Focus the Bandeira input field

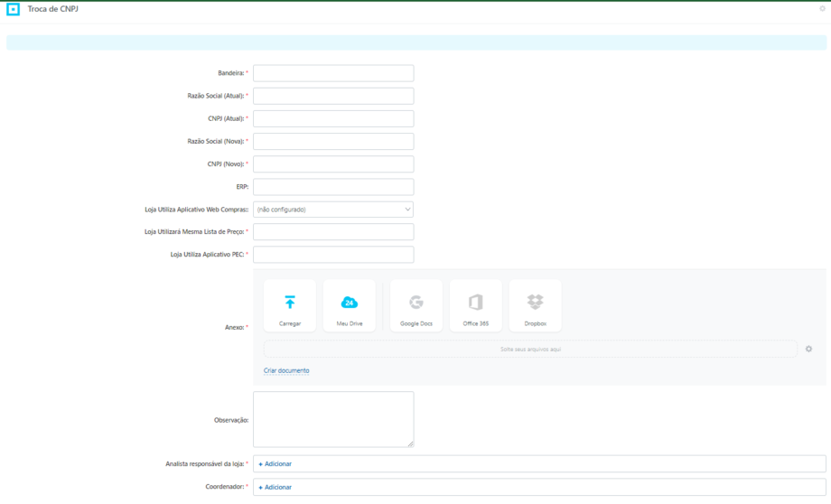click(x=333, y=73)
